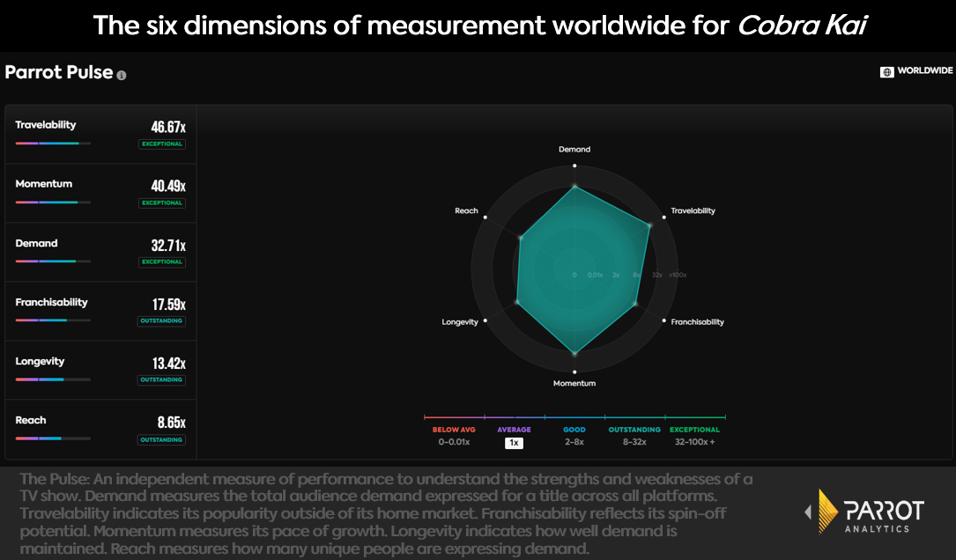Click the Cobra Kai title text
The width and height of the screenshot is (956, 560).
coord(803,26)
